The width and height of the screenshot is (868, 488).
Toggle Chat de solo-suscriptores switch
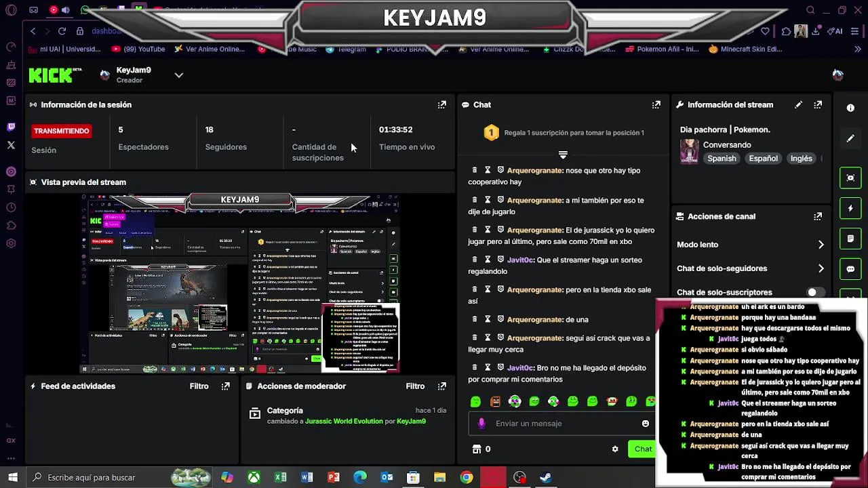(816, 292)
